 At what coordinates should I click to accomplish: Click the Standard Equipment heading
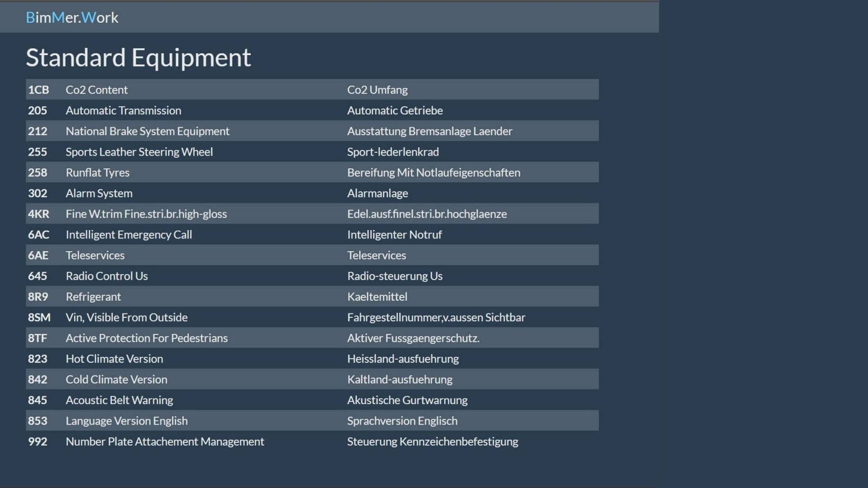click(x=138, y=58)
